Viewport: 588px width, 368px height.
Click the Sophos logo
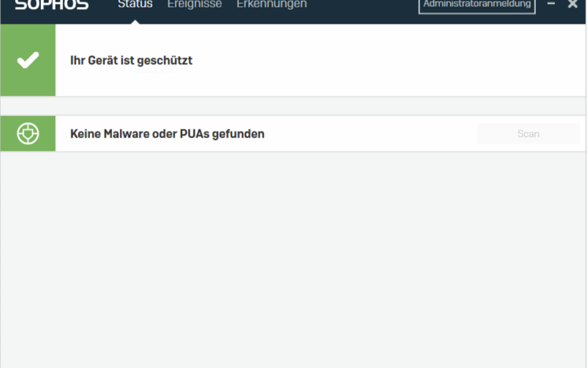(x=51, y=4)
